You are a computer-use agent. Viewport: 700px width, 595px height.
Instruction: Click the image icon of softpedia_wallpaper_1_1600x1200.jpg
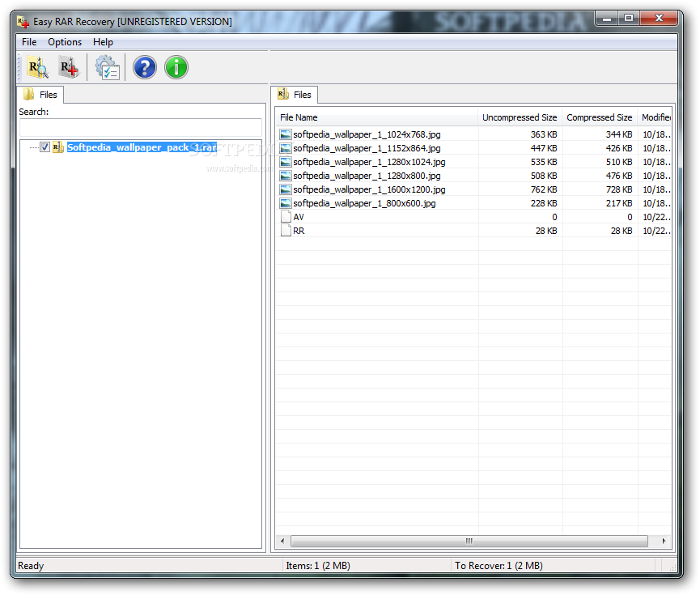click(x=286, y=190)
